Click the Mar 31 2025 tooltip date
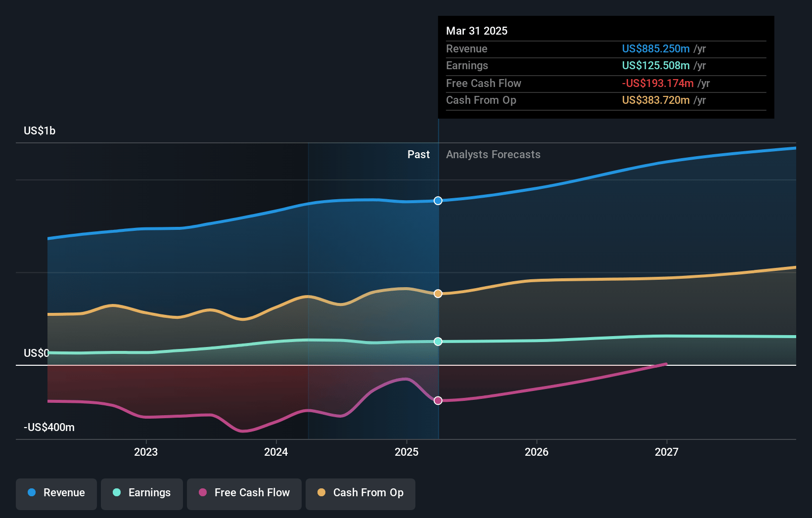 [477, 31]
